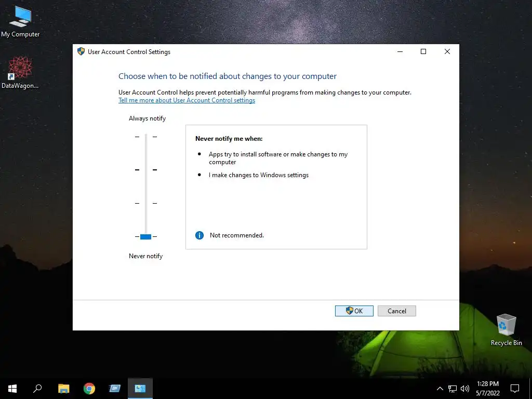Open the My Computer desktop icon
Image resolution: width=532 pixels, height=399 pixels.
click(x=20, y=21)
